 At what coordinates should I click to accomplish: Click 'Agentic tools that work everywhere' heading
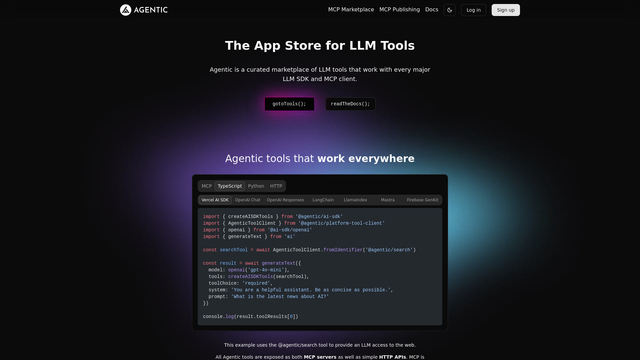[x=320, y=158]
